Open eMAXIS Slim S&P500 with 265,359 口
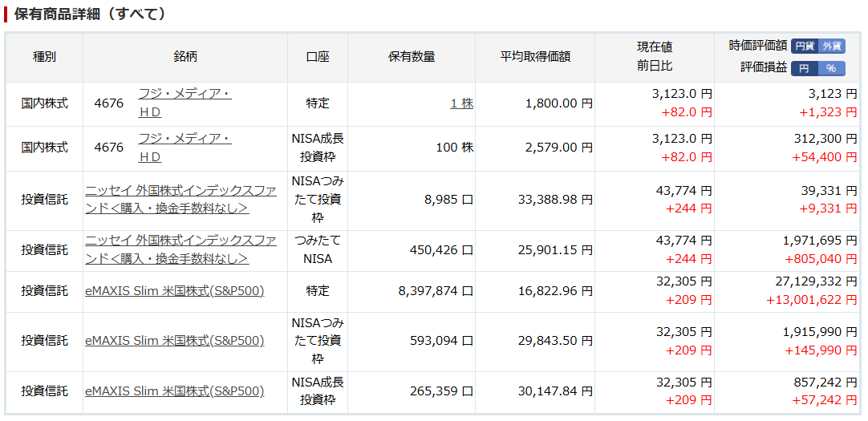The width and height of the screenshot is (868, 421). pos(174,391)
